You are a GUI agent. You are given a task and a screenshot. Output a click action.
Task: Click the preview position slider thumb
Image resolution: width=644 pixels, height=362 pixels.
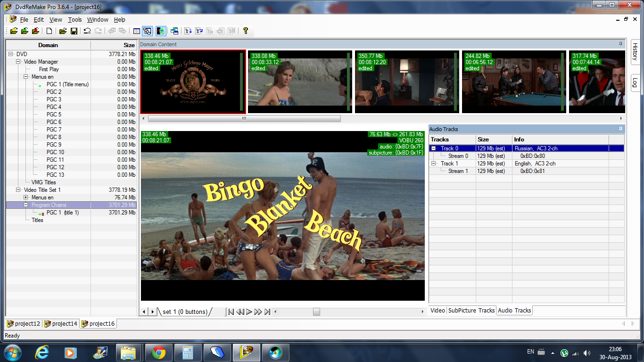click(316, 312)
